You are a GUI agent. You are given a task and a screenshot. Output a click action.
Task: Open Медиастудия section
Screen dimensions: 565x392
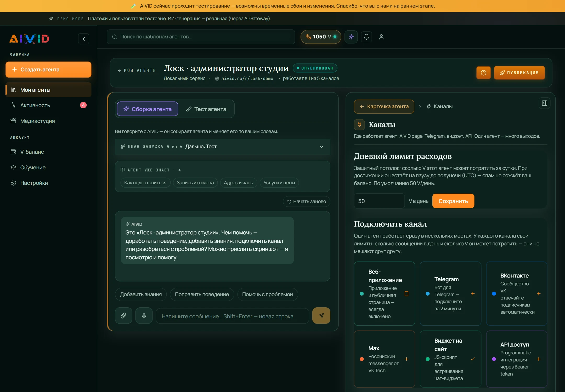click(x=48, y=121)
